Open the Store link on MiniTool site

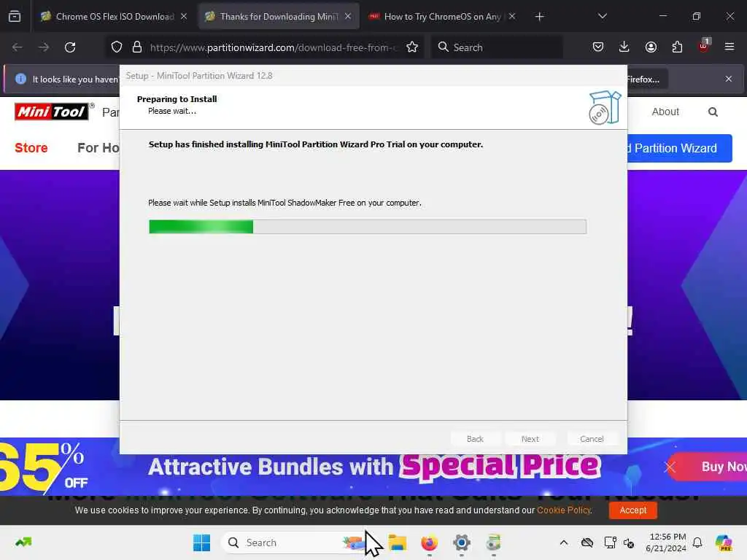[31, 147]
